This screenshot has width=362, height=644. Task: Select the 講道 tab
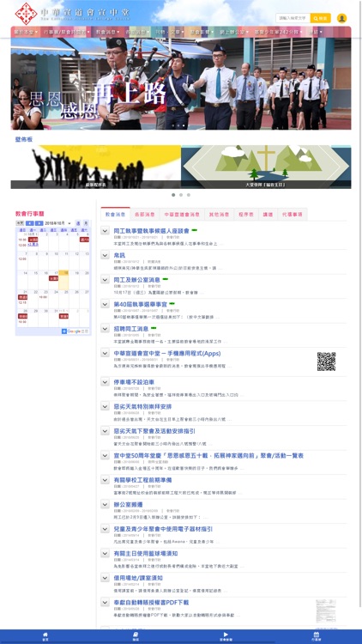coord(268,215)
